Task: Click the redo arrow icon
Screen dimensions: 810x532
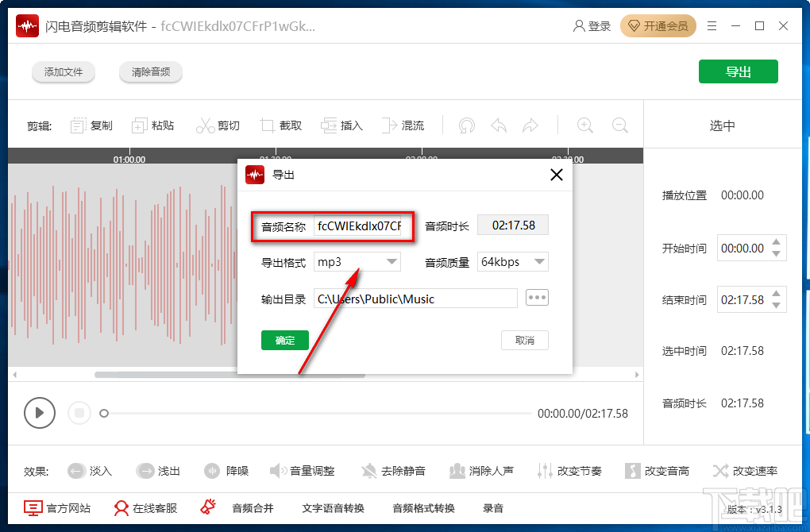Action: pyautogui.click(x=530, y=125)
